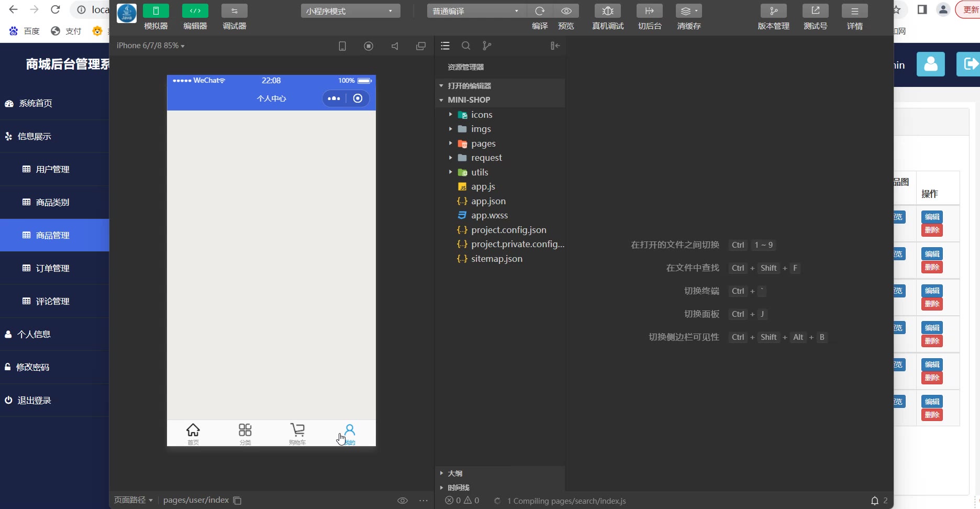Open 评论管理 in the admin sidebar
Screen dimensions: 980x509
(54, 301)
